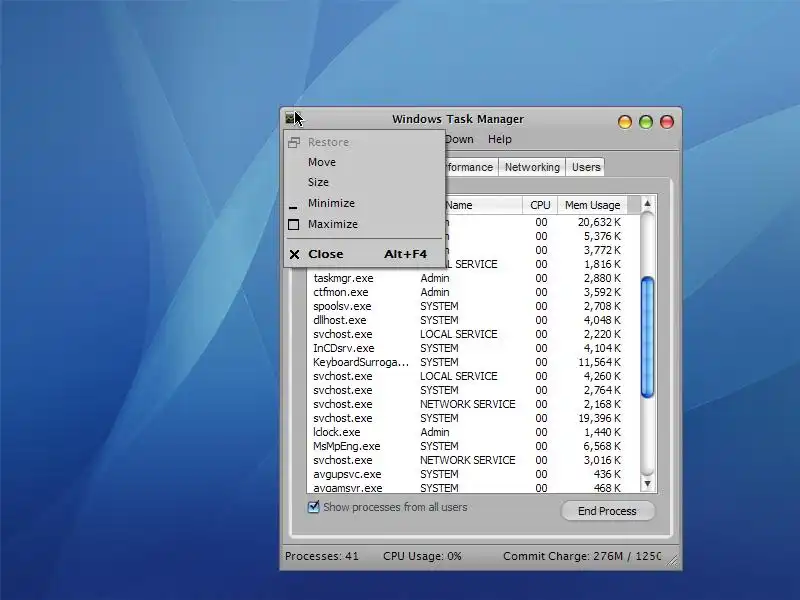Click Processes: 41 in the status bar
The image size is (800, 600).
pyautogui.click(x=321, y=556)
